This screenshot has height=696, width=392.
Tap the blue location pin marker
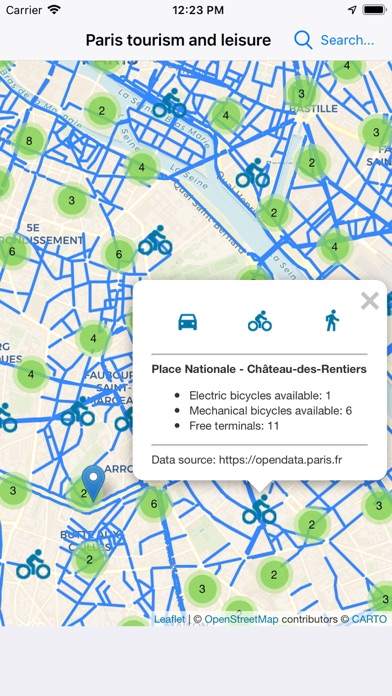point(93,485)
